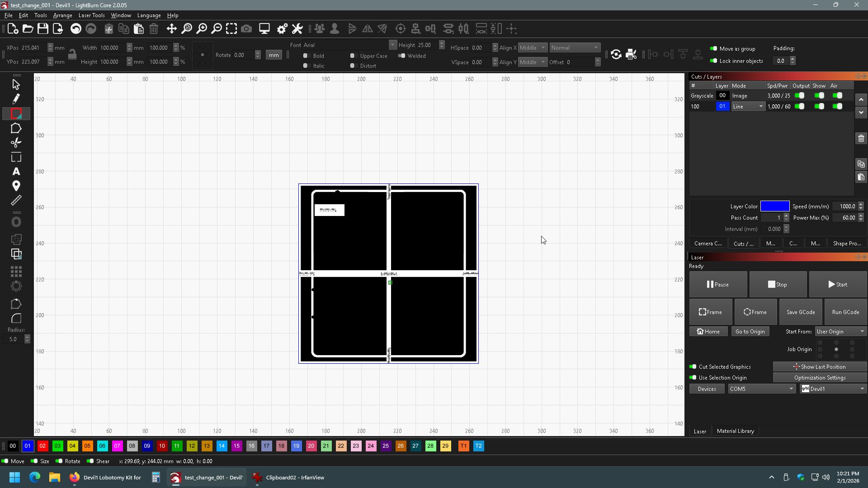Viewport: 868px width, 488px height.
Task: Expand the Start From dropdown
Action: [x=840, y=332]
